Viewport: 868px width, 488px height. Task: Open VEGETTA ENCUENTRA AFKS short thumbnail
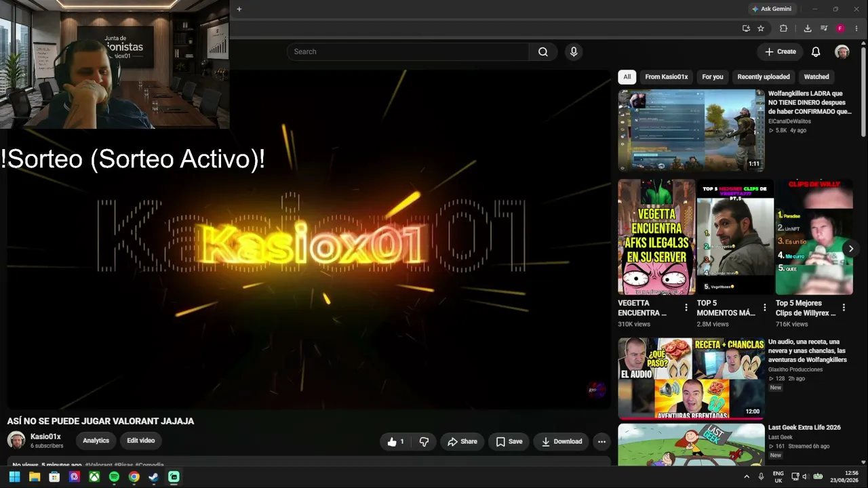pyautogui.click(x=656, y=237)
